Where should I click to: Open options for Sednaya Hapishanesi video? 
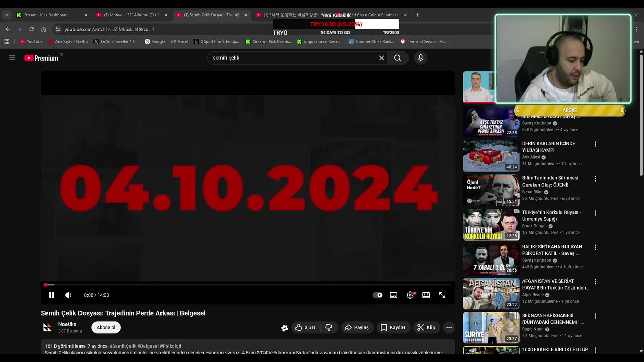tap(595, 316)
